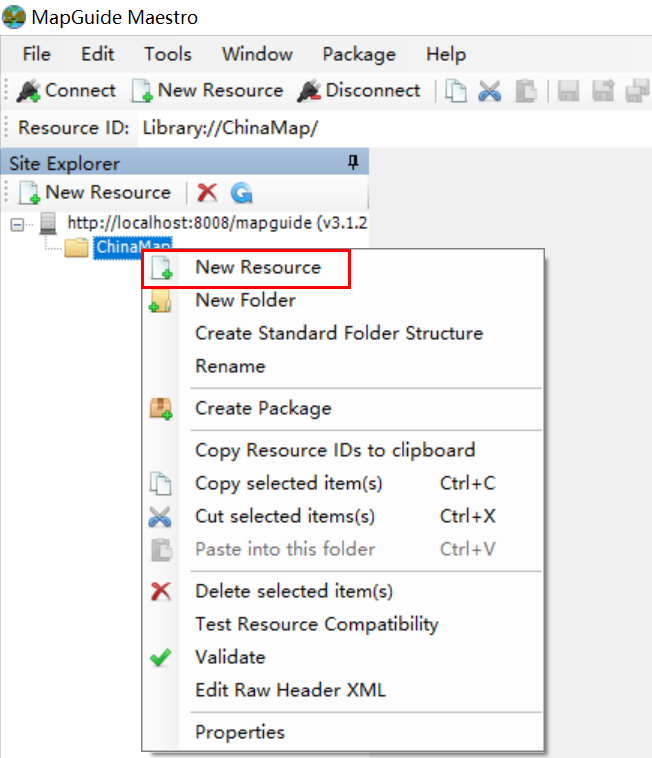Image resolution: width=652 pixels, height=758 pixels.
Task: Open the Help menu
Action: [x=446, y=54]
